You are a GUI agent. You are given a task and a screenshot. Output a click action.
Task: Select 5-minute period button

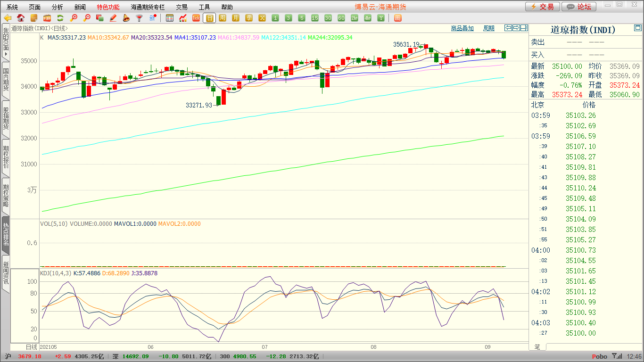pyautogui.click(x=302, y=18)
